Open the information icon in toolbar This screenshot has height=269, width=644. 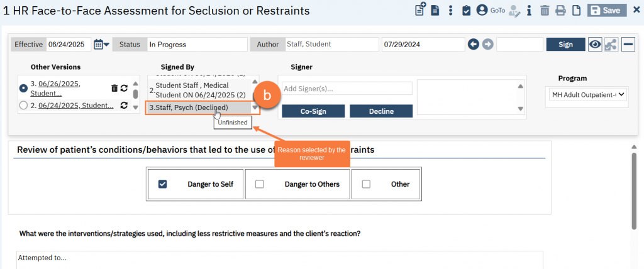tap(529, 10)
